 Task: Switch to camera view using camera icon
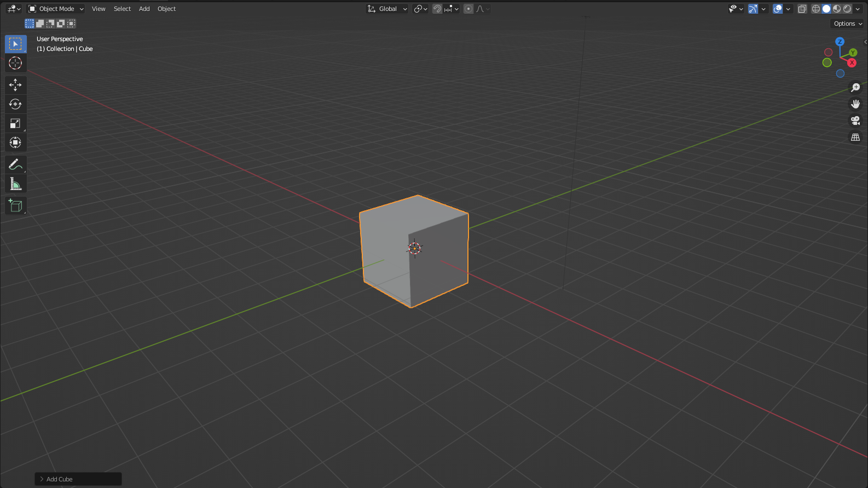855,120
